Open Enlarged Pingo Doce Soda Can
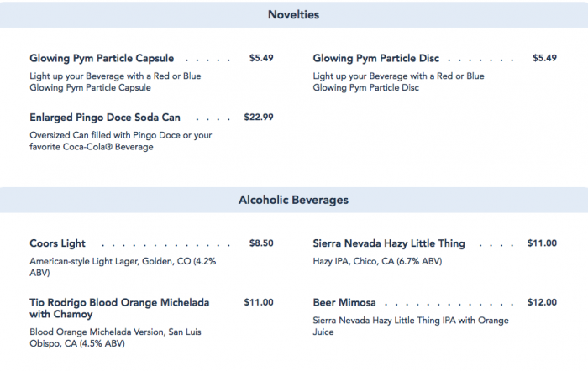This screenshot has height=371, width=588. coord(105,118)
